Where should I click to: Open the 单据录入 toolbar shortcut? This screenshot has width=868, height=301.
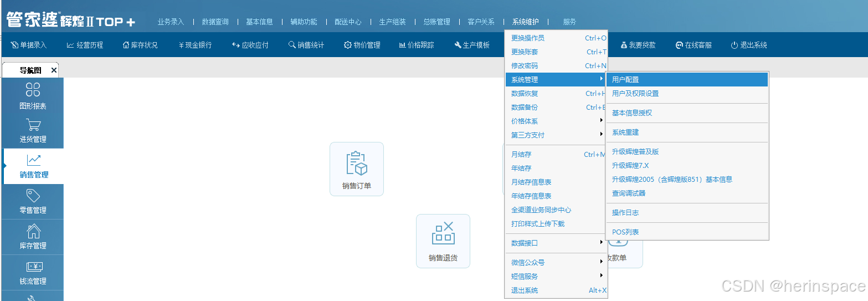29,45
